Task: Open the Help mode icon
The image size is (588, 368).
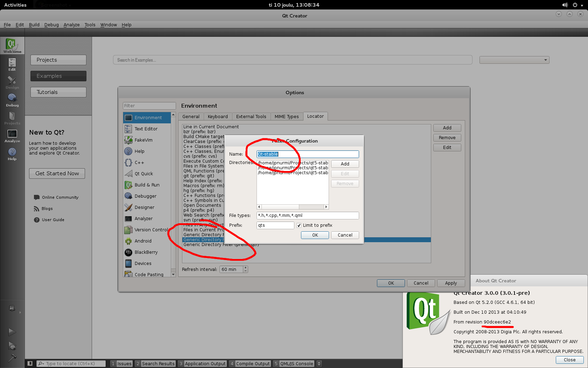Action: point(12,154)
